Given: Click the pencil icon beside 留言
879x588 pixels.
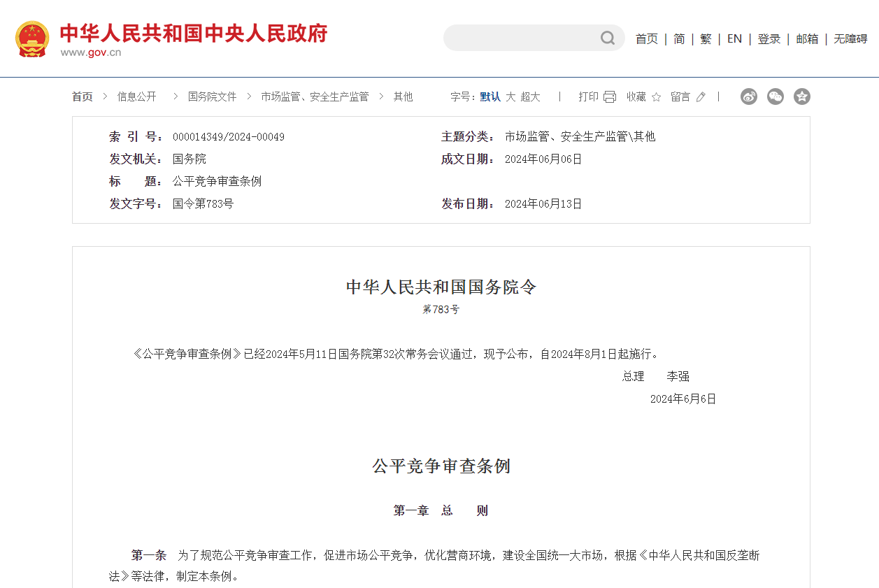Looking at the screenshot, I should [x=701, y=97].
